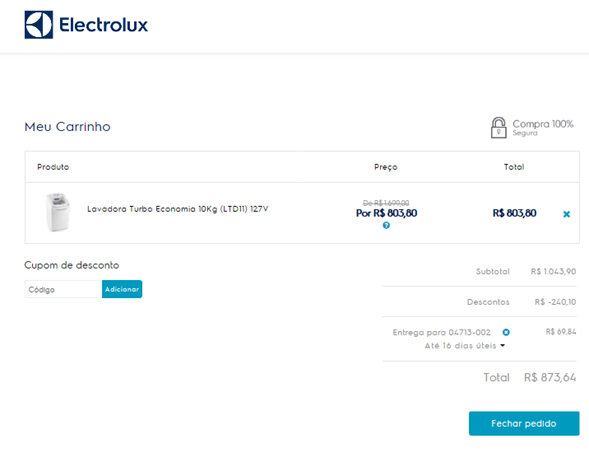This screenshot has width=589, height=453.
Task: Clear the delivery postal code 04713-002
Action: [x=506, y=332]
